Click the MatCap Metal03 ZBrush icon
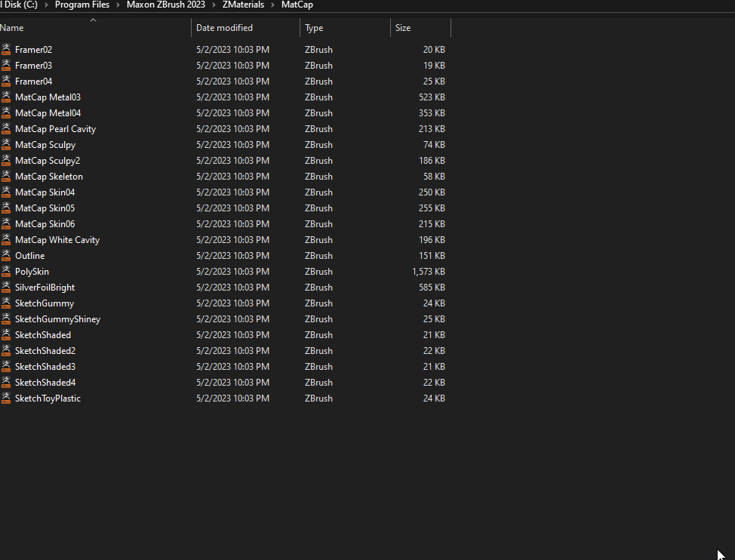Screen dimensions: 735x560 pyautogui.click(x=6, y=97)
